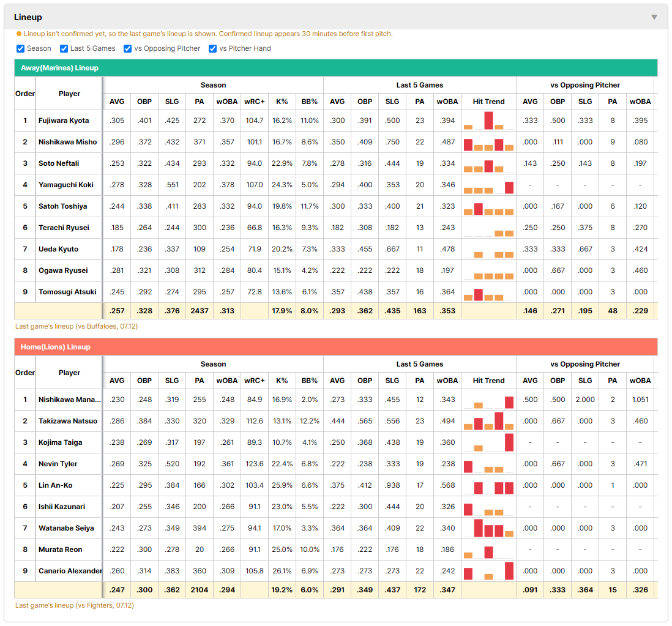The width and height of the screenshot is (672, 626).
Task: Click the wRC+ column header in Marines table
Action: (254, 102)
